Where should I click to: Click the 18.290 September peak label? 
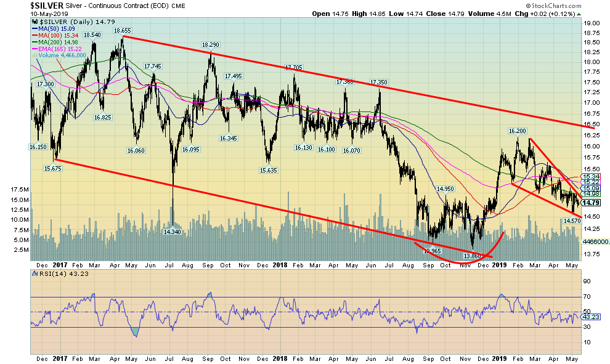[211, 45]
